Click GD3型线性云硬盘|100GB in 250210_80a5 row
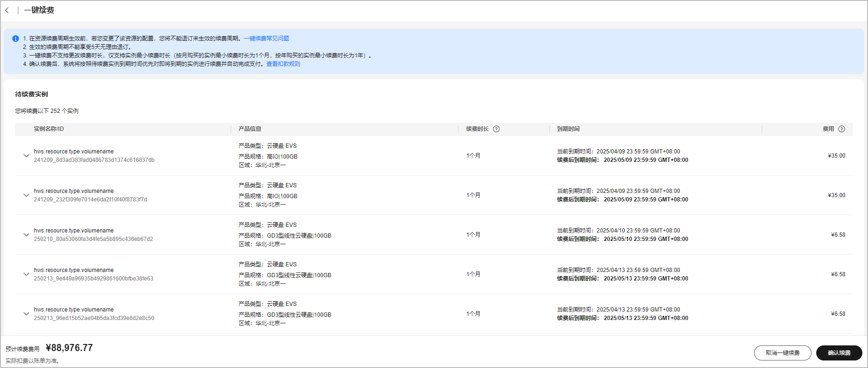This screenshot has height=368, width=868. coord(299,236)
